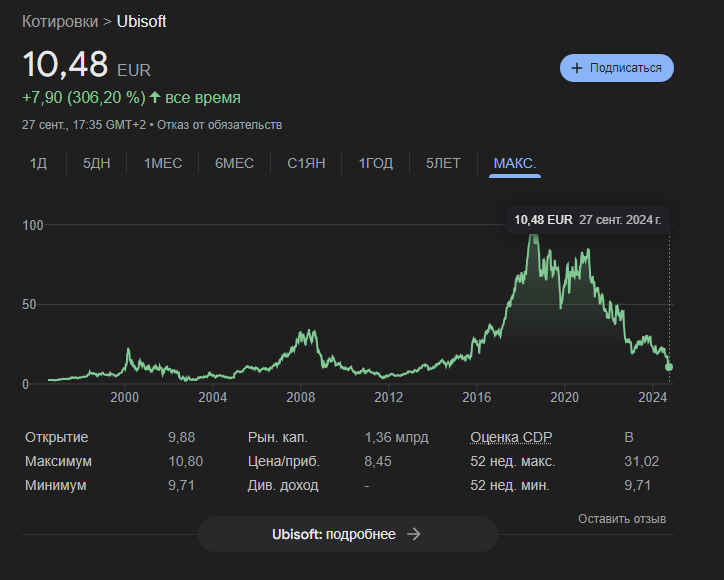Switch chart to 1МЕС range

pyautogui.click(x=163, y=163)
